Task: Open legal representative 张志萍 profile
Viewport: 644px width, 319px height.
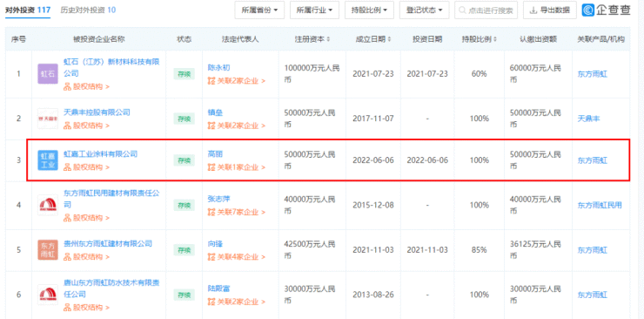Action: pos(219,199)
